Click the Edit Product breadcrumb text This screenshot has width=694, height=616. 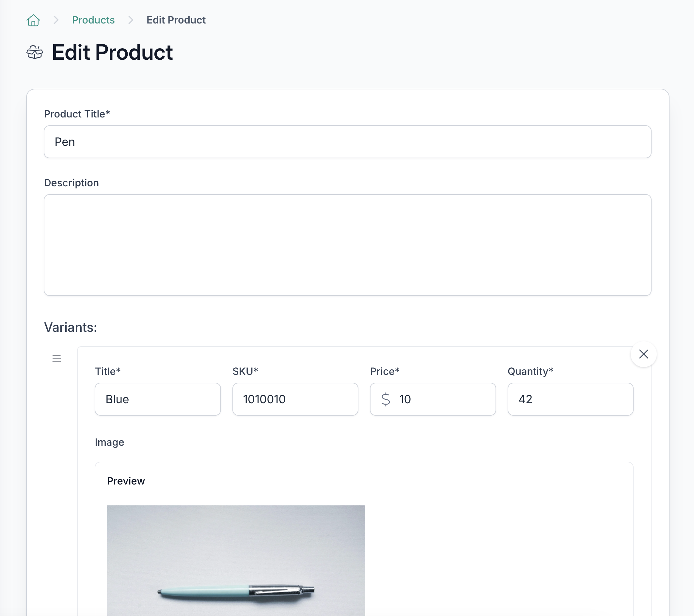tap(176, 20)
